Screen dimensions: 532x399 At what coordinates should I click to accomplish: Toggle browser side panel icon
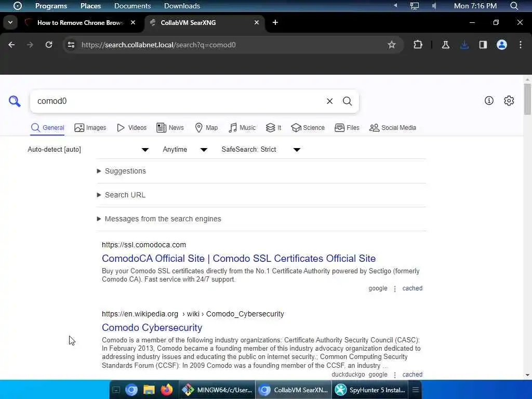pos(483,45)
